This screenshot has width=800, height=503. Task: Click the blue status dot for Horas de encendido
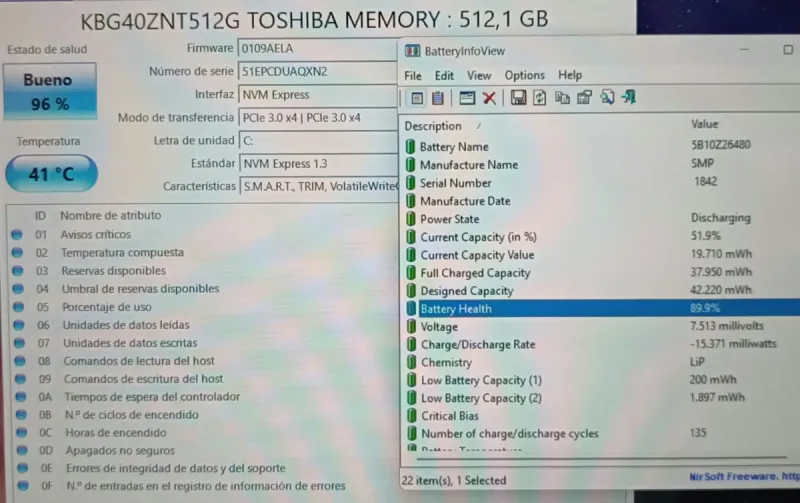(x=21, y=433)
